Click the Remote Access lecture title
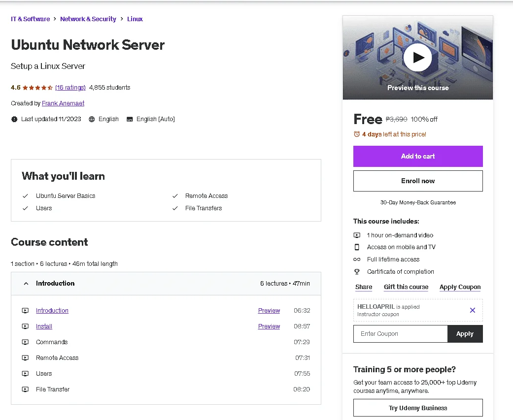 57,357
